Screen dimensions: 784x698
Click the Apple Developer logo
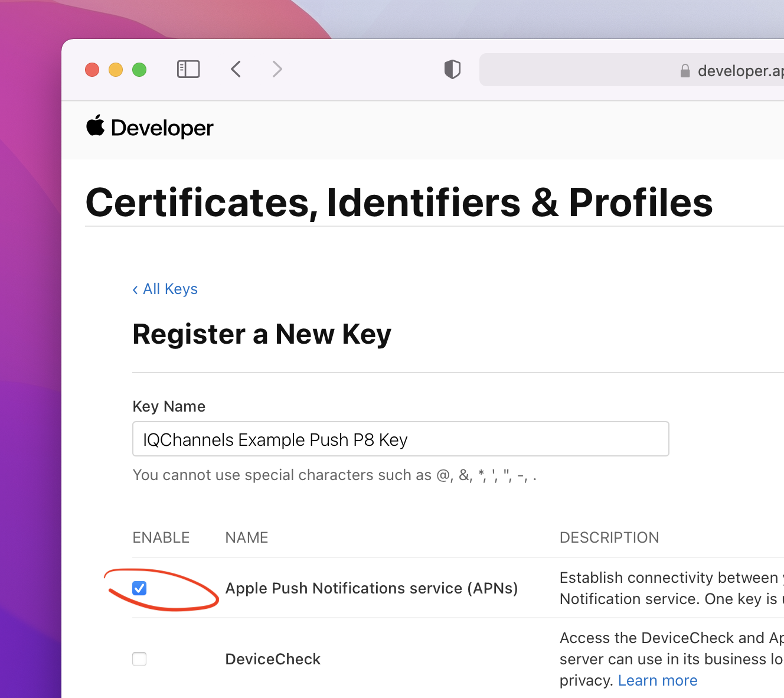click(150, 127)
